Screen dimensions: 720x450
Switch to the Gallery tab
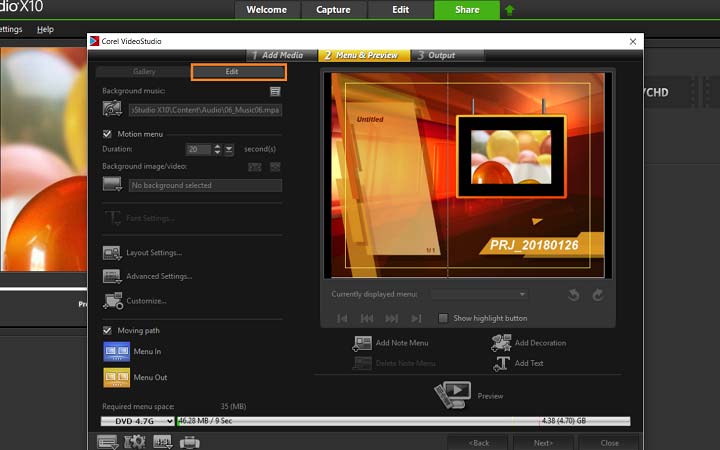tap(144, 72)
